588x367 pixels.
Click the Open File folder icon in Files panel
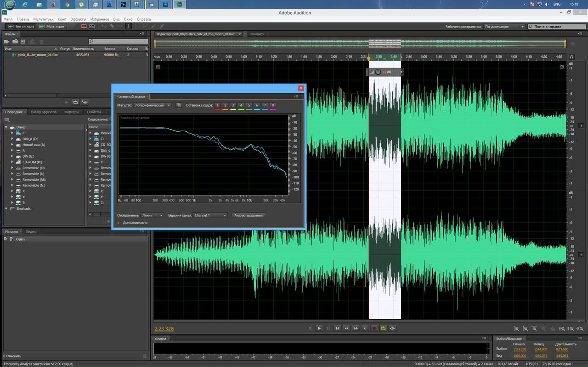[6, 41]
